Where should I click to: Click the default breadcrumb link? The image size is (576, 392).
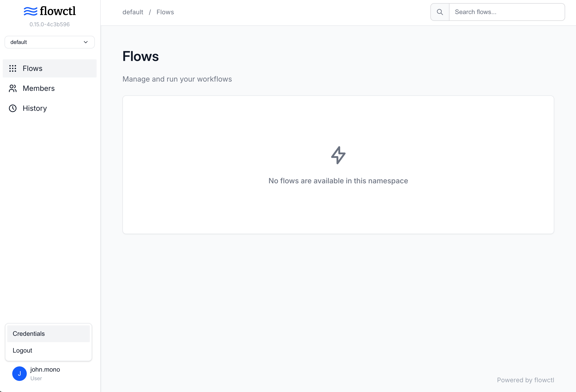click(133, 12)
